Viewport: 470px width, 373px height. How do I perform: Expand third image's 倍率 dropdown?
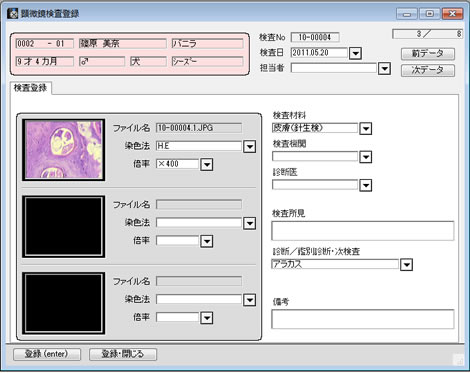(207, 318)
